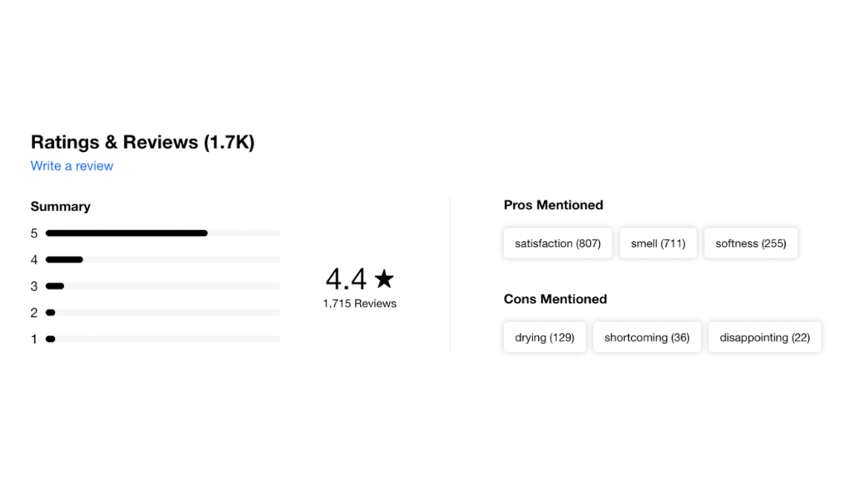This screenshot has height=484, width=868.
Task: Select the satisfaction (807) pro tag
Action: click(557, 243)
